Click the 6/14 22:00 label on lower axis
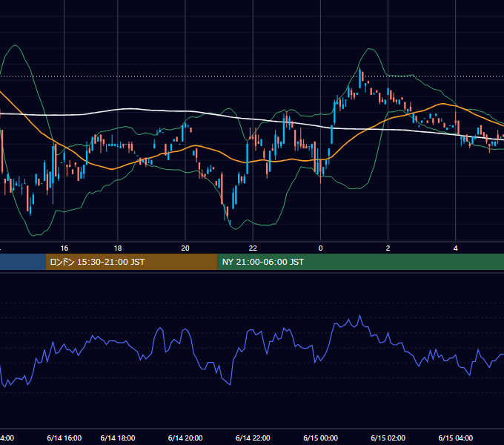 [253, 438]
